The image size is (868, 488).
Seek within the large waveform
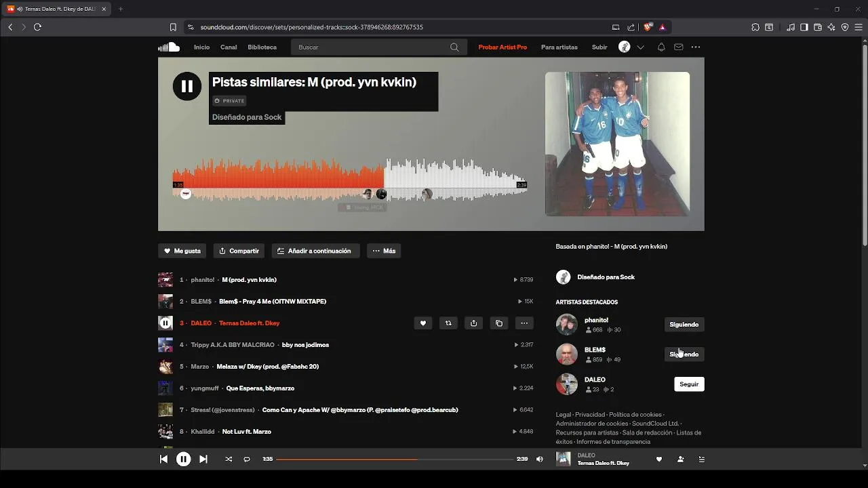pos(350,180)
